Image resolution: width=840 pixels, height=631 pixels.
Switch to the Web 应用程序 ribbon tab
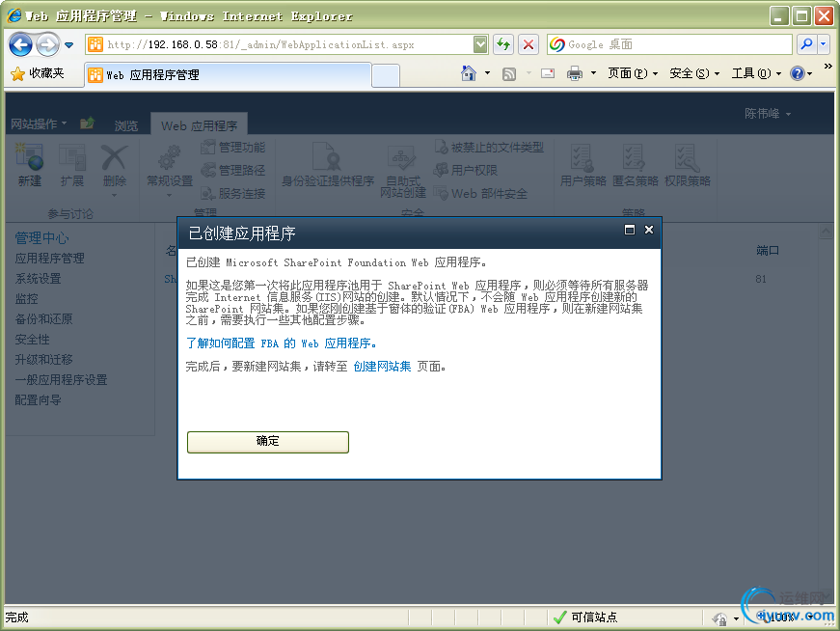[199, 125]
